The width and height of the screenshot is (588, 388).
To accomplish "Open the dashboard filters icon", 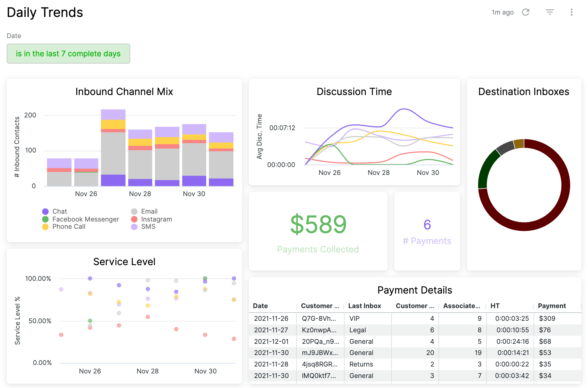I will pyautogui.click(x=550, y=12).
